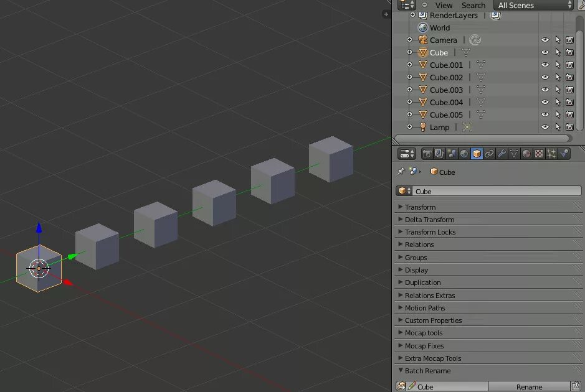Toggle selectability arrow for Cube.002
The height and width of the screenshot is (392, 585).
click(558, 78)
